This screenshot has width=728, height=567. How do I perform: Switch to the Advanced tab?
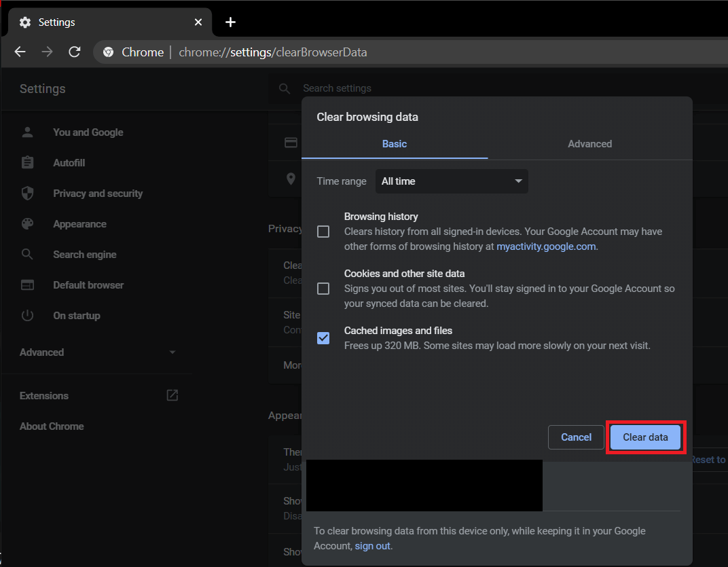pos(589,144)
